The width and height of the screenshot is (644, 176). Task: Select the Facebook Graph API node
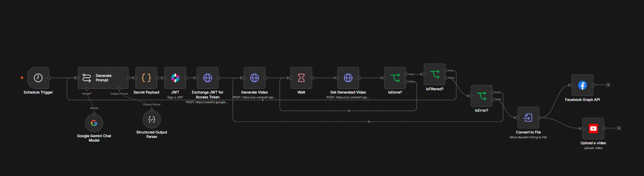(582, 85)
